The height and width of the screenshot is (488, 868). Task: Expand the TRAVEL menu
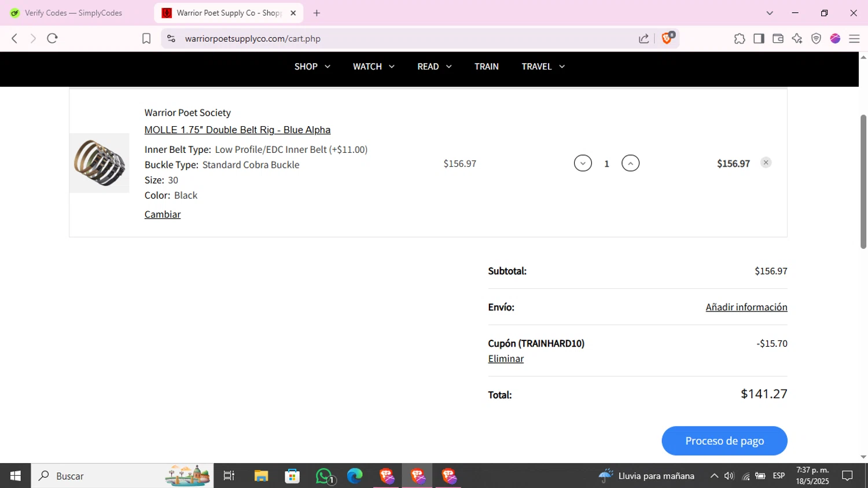click(543, 67)
